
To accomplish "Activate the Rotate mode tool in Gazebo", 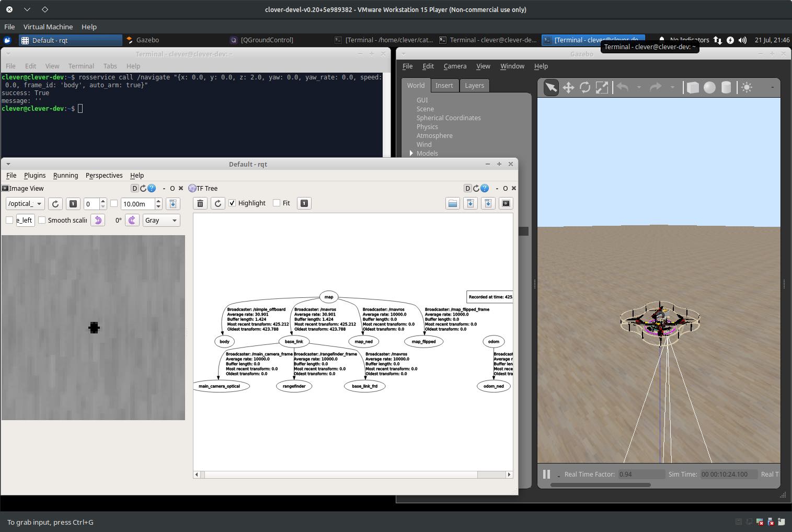I will click(585, 88).
